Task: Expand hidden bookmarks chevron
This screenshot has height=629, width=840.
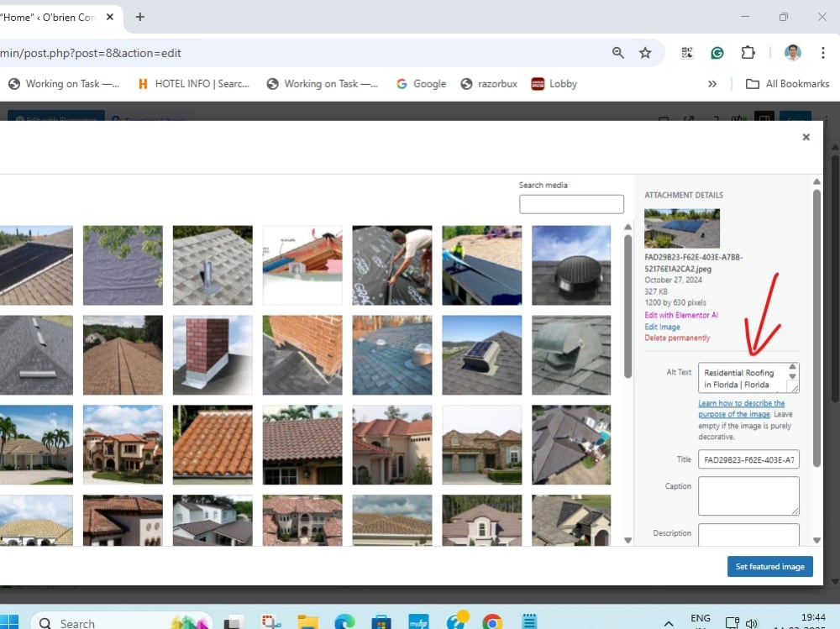Action: coord(712,84)
